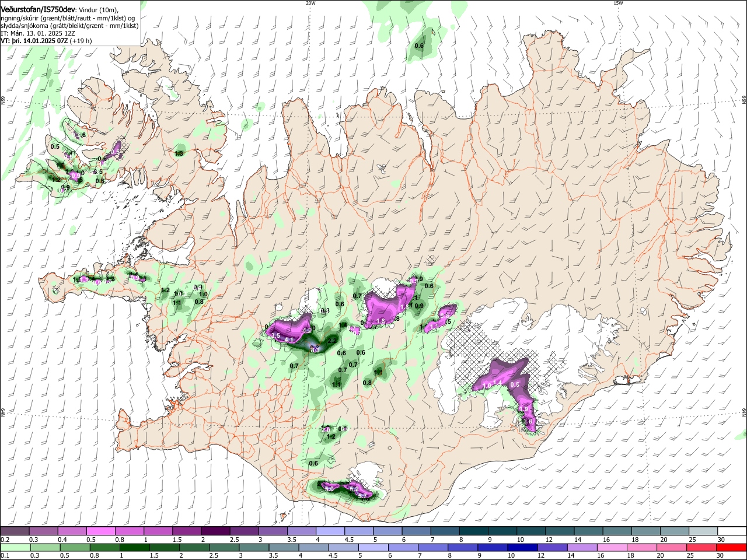747x560 pixels.
Task: Select dark purple top-row swatch between 2 and 2.5
Action: coord(215,531)
